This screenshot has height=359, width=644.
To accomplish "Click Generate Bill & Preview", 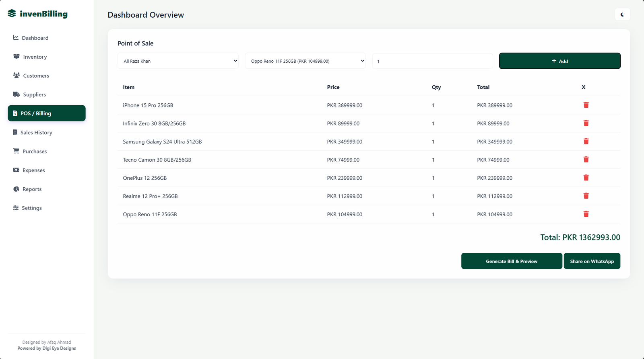I will 511,261.
